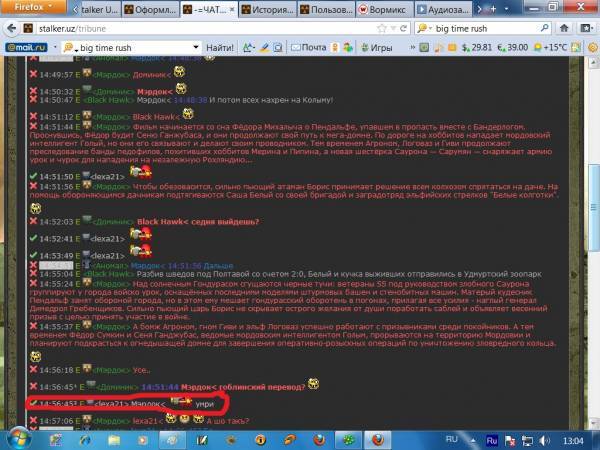Click the red X beside the 14:56:18 message
The width and height of the screenshot is (600, 450).
pyautogui.click(x=33, y=367)
